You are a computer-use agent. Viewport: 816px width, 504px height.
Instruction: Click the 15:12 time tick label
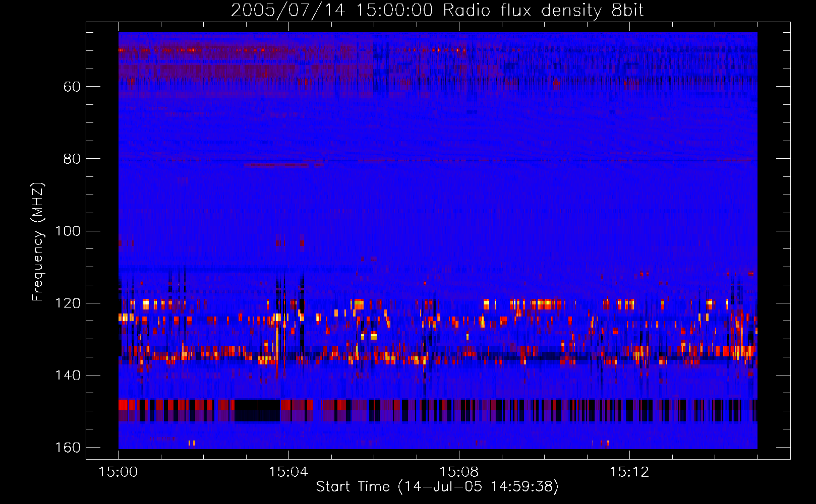(x=629, y=472)
